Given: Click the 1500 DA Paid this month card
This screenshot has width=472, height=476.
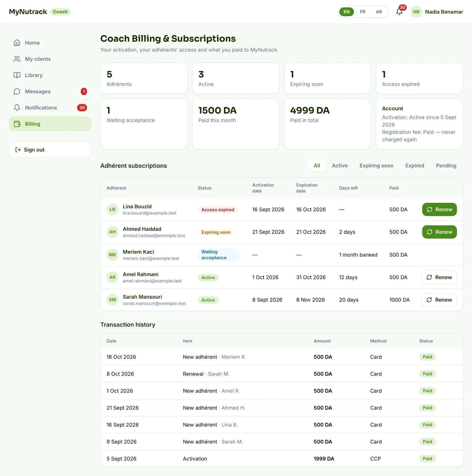Looking at the screenshot, I should click(236, 124).
